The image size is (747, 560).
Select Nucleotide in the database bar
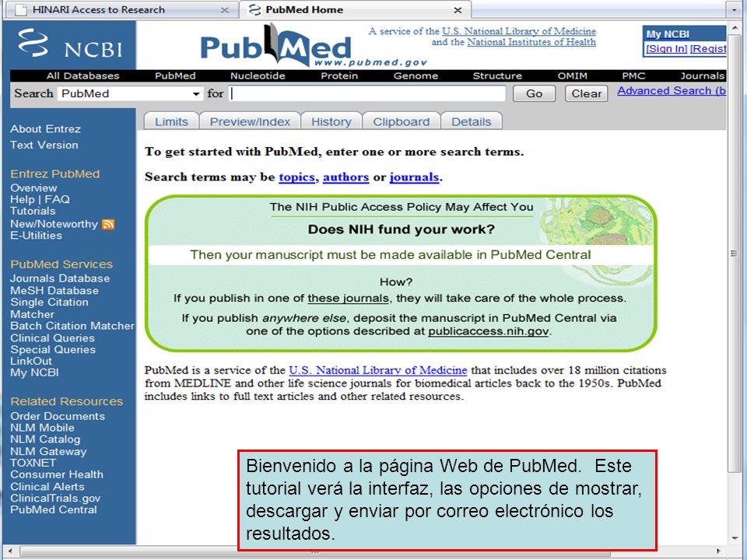point(258,75)
